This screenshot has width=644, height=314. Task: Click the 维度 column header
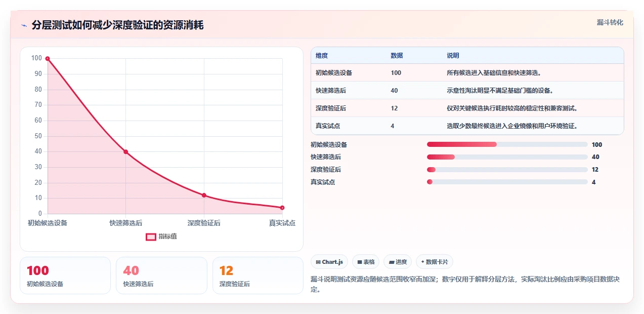(x=322, y=56)
